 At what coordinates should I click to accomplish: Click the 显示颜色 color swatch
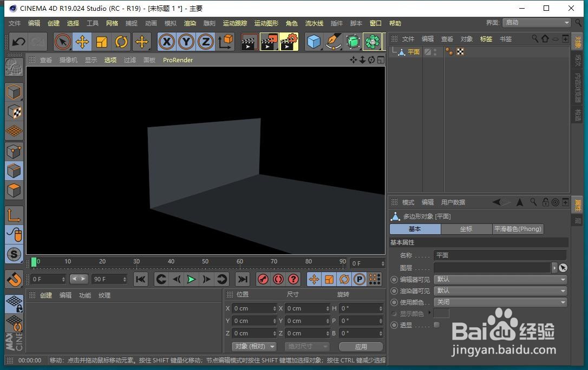441,313
